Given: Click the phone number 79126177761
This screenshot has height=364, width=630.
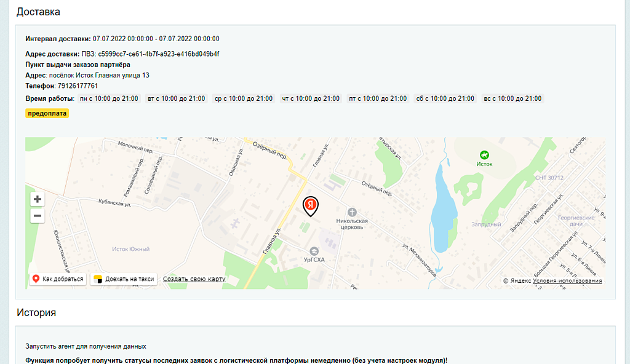Looking at the screenshot, I should tap(78, 86).
